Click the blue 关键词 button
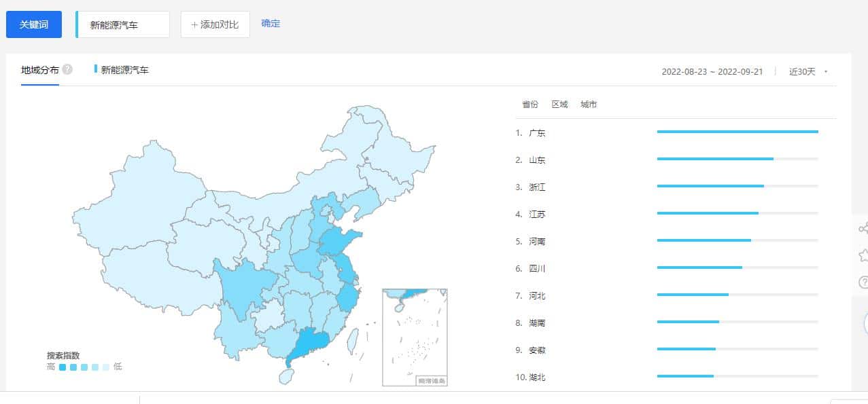 point(33,24)
